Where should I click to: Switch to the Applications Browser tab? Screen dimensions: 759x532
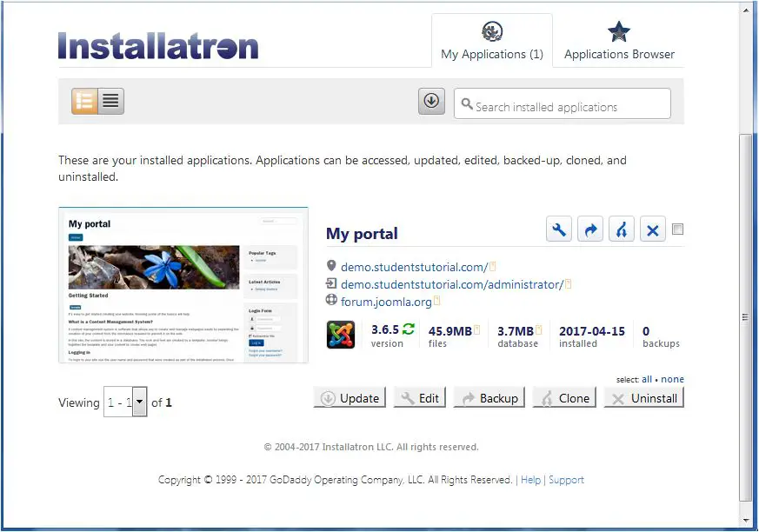click(619, 40)
